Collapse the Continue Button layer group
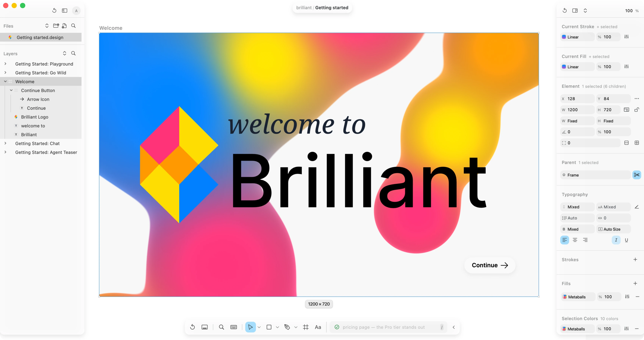644x340 pixels. tap(11, 90)
